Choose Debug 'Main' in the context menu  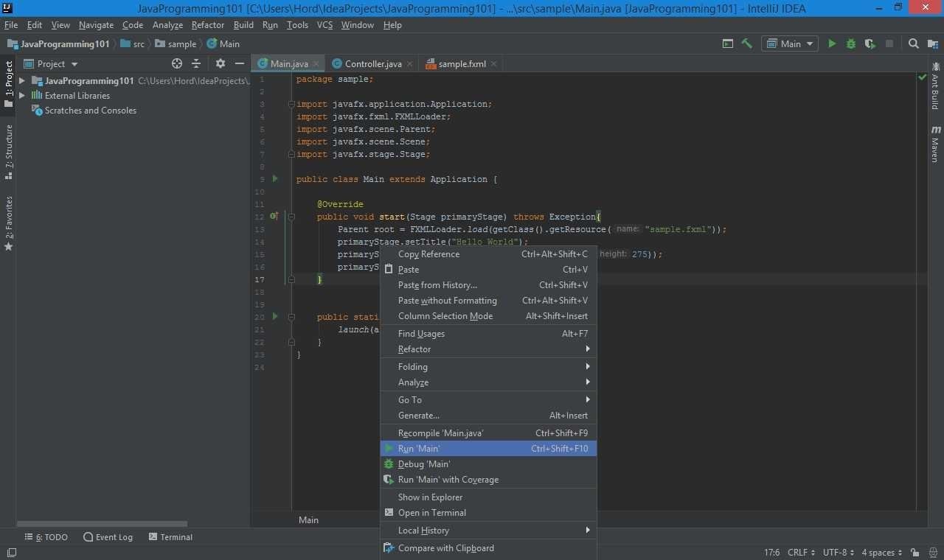pos(488,464)
